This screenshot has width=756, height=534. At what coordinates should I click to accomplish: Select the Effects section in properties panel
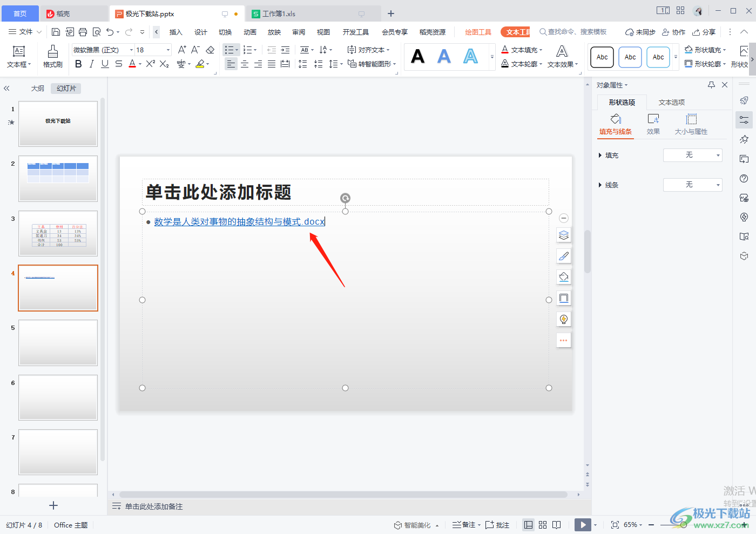(x=653, y=124)
